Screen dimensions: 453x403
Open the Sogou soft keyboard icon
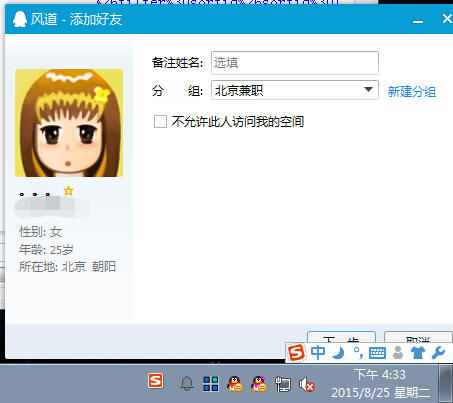pos(377,353)
